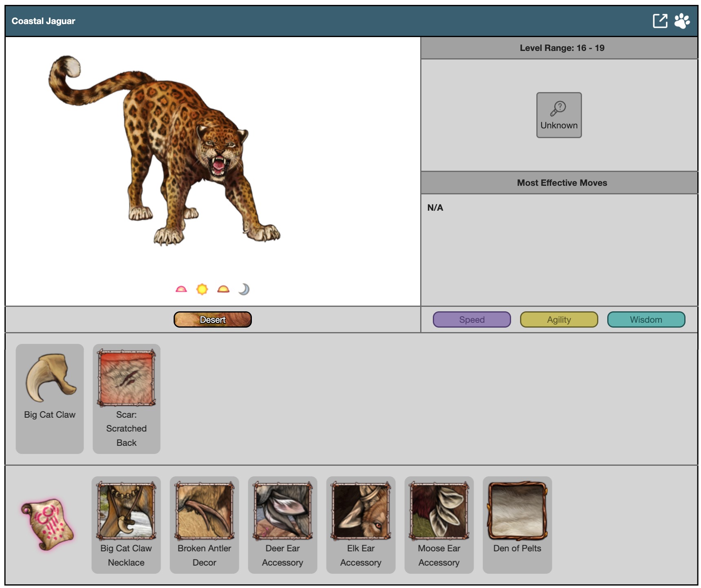Open the Den of Pelts item
The width and height of the screenshot is (701, 588).
517,524
